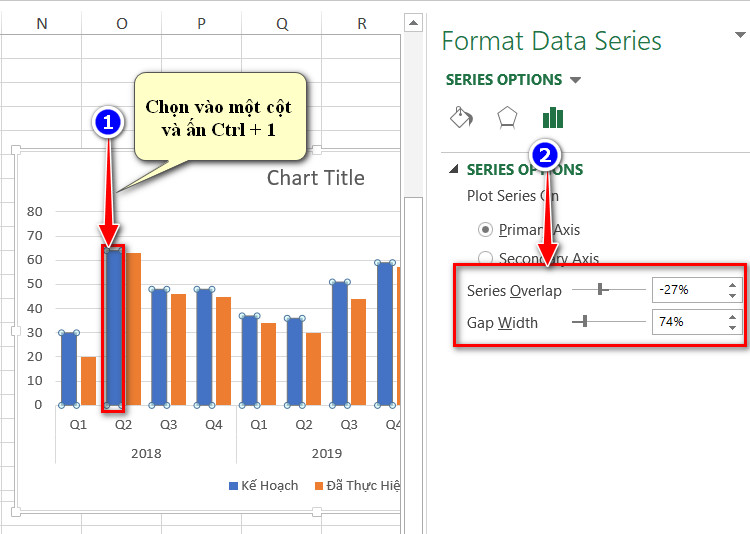Viewport: 750px width, 534px height.
Task: Open the task pane options arrow
Action: pyautogui.click(x=740, y=35)
